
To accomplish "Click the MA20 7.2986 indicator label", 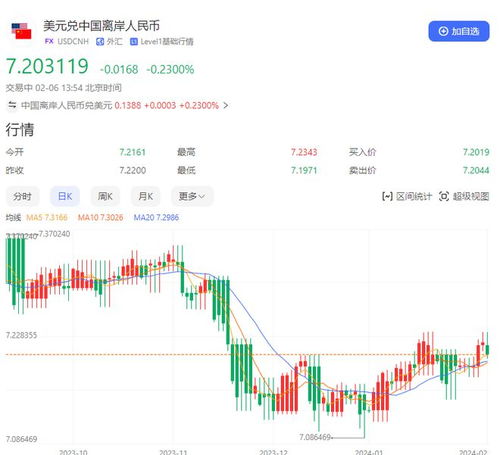I will 156,218.
